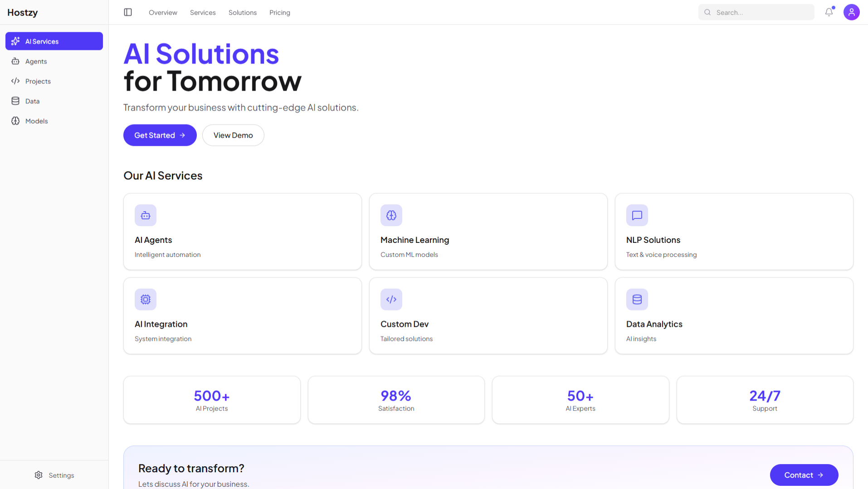Click the AI Services sparkle icon
Viewport: 868px width, 489px height.
pyautogui.click(x=15, y=41)
